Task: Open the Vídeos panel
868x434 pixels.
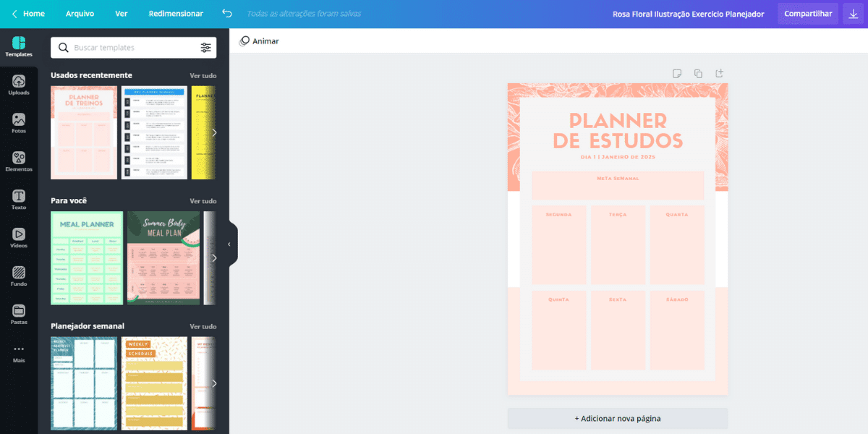Action: pos(19,239)
